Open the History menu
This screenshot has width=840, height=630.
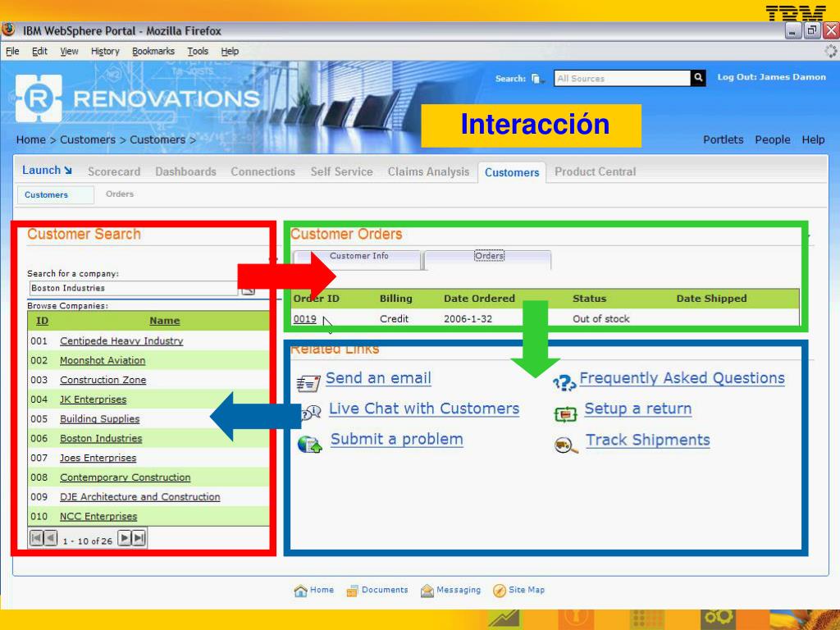pyautogui.click(x=105, y=51)
